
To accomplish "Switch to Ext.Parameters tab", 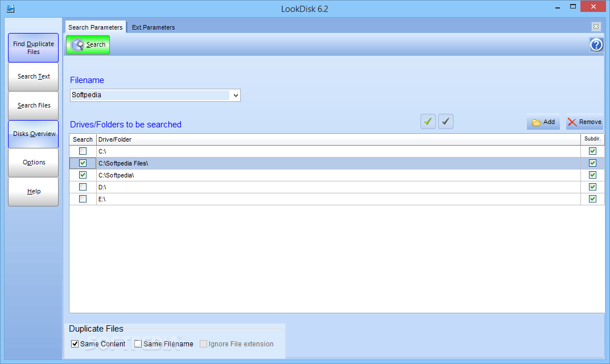I will (153, 27).
